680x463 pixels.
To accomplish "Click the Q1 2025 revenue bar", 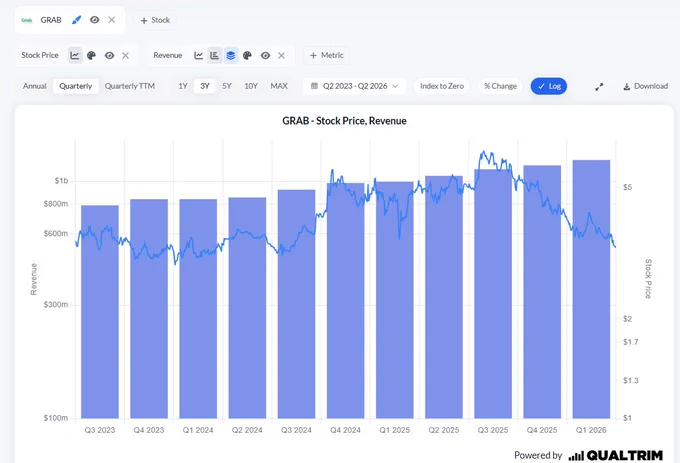I will [395, 300].
